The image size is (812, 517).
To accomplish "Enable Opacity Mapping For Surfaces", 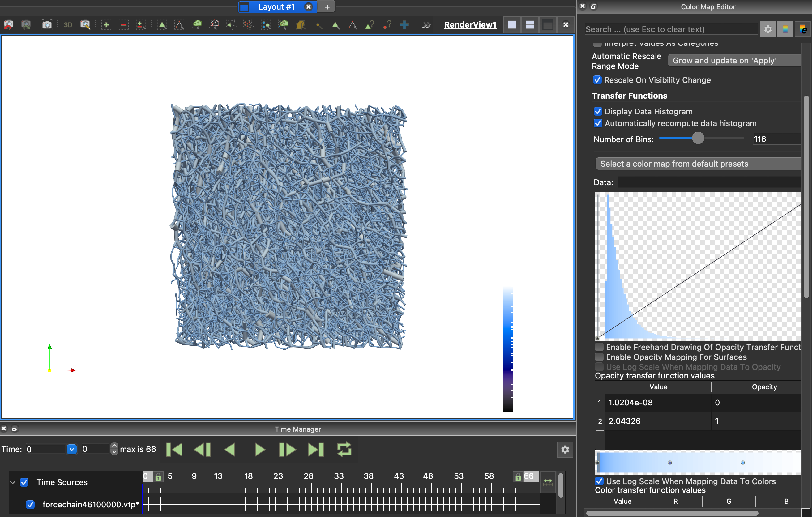I will [x=599, y=357].
